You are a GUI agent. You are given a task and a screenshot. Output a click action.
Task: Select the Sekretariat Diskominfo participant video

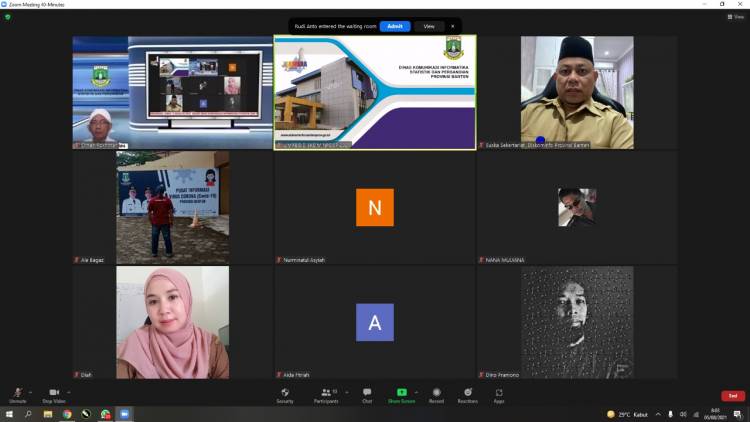point(577,92)
